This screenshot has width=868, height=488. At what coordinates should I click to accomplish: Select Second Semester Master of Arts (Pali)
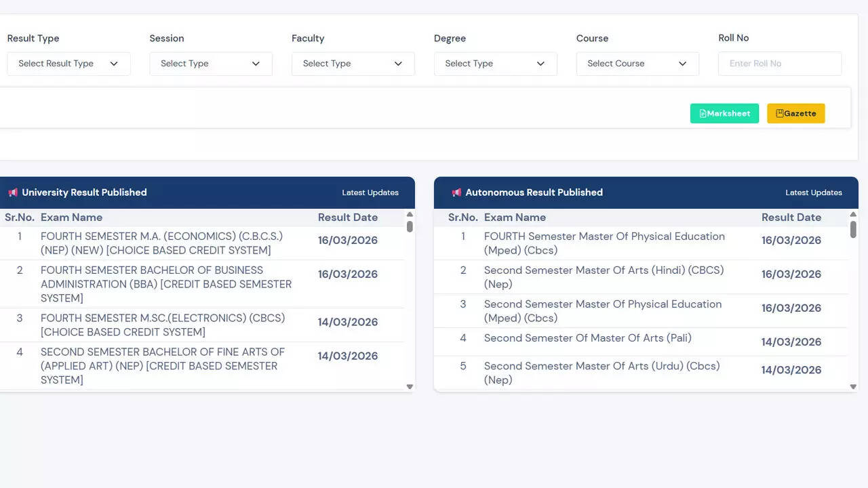click(x=587, y=338)
